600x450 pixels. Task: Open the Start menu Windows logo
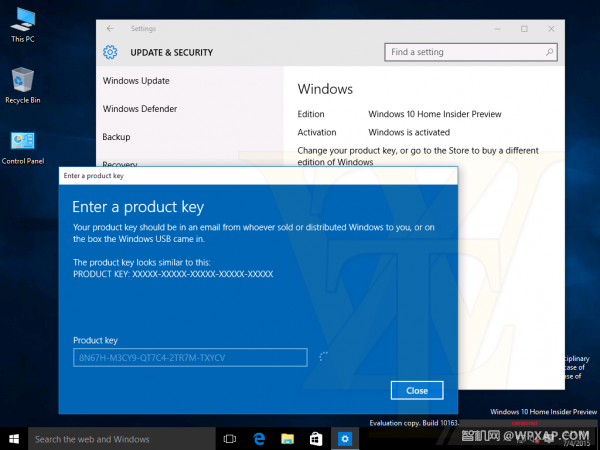(x=14, y=439)
